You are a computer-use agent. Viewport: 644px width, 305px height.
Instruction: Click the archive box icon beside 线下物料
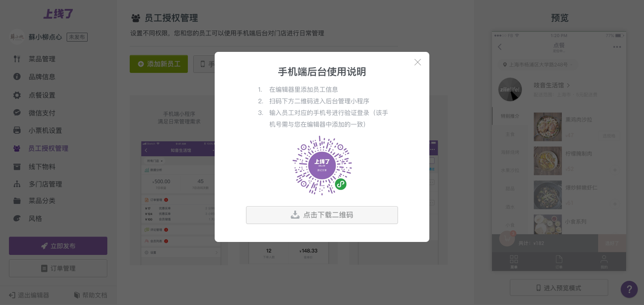[x=17, y=166]
